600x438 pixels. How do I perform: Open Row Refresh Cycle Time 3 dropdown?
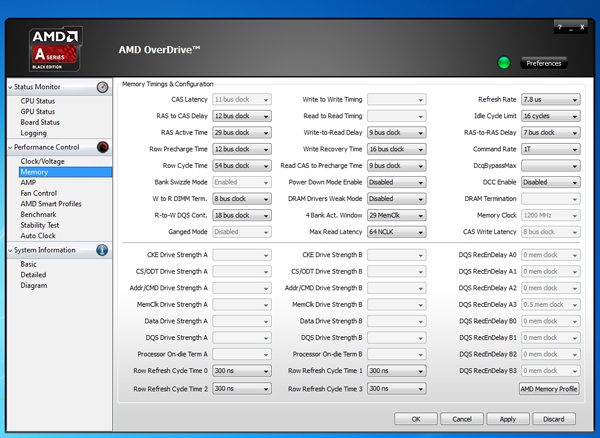396,389
